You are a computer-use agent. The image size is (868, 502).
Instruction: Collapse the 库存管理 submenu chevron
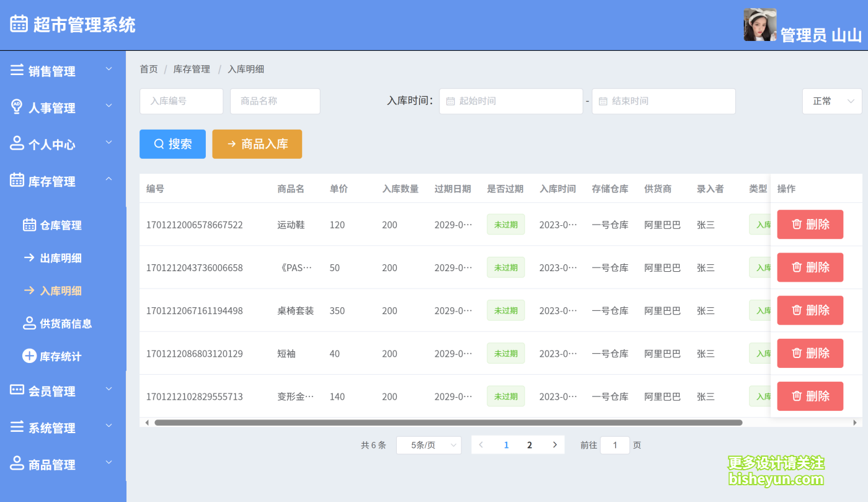pyautogui.click(x=108, y=179)
